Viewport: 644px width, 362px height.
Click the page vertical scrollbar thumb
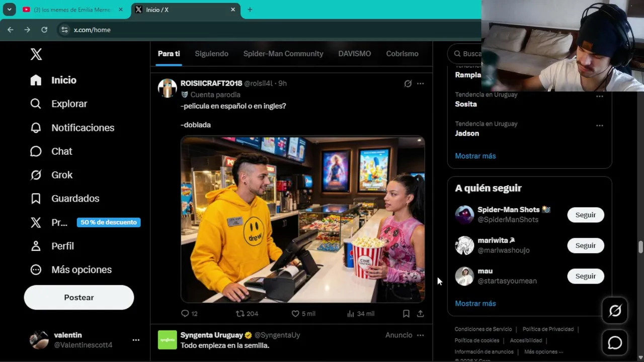tap(640, 247)
